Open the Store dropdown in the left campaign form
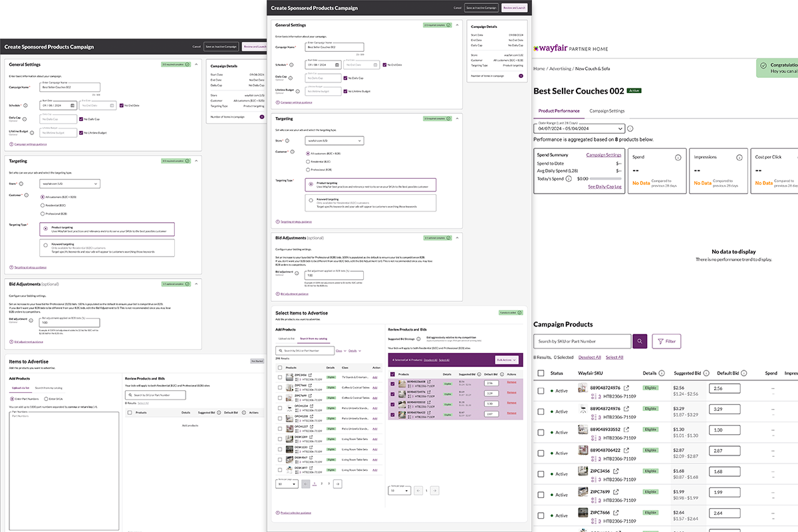Viewport: 798px width, 532px height. pos(70,183)
